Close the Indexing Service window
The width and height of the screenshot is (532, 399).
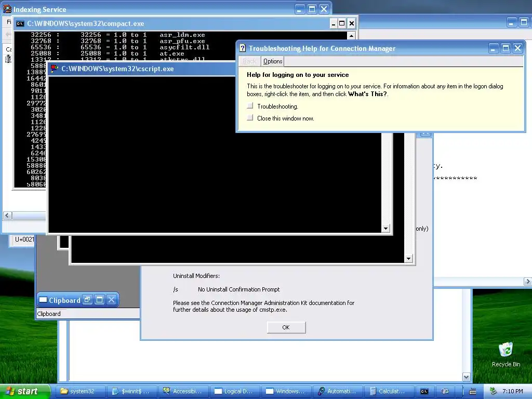[324, 9]
